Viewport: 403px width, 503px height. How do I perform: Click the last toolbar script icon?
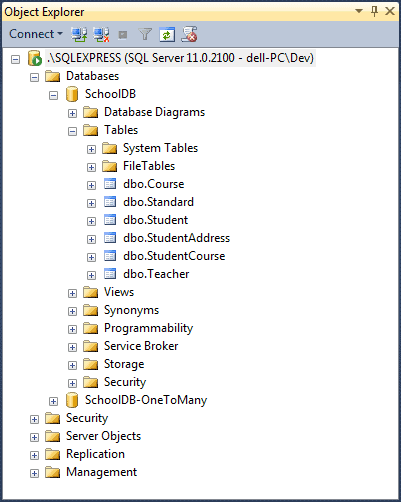[189, 34]
